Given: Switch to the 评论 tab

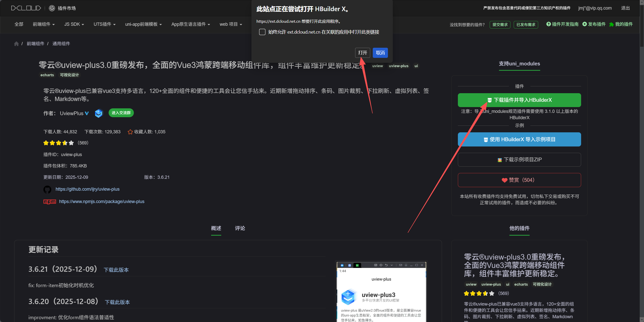Looking at the screenshot, I should tap(240, 228).
